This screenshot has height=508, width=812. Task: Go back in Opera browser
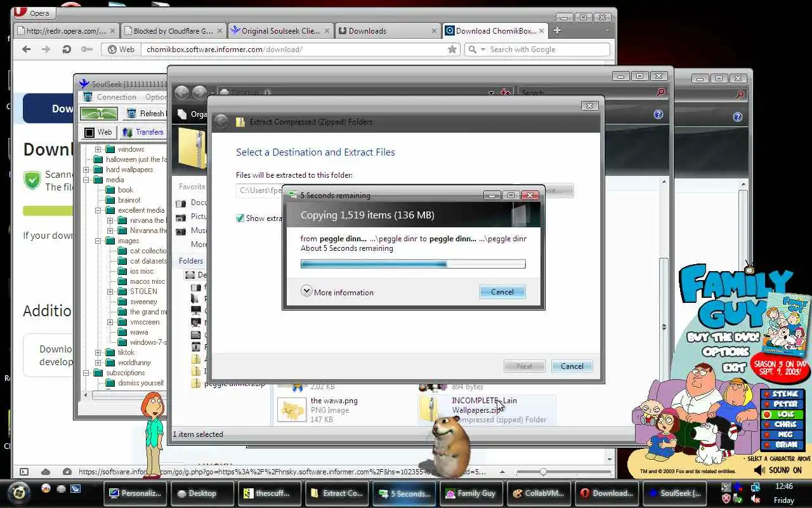pyautogui.click(x=26, y=49)
